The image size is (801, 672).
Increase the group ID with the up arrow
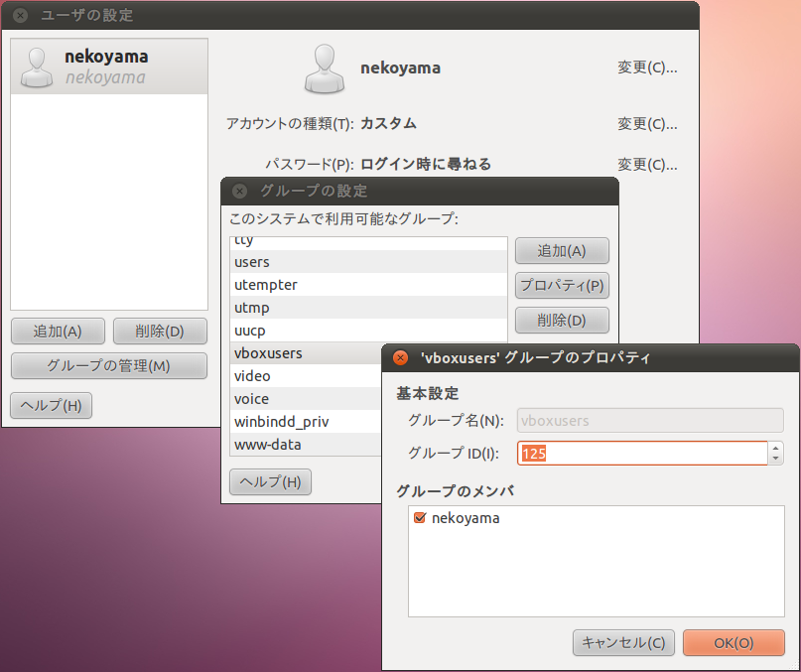point(775,448)
